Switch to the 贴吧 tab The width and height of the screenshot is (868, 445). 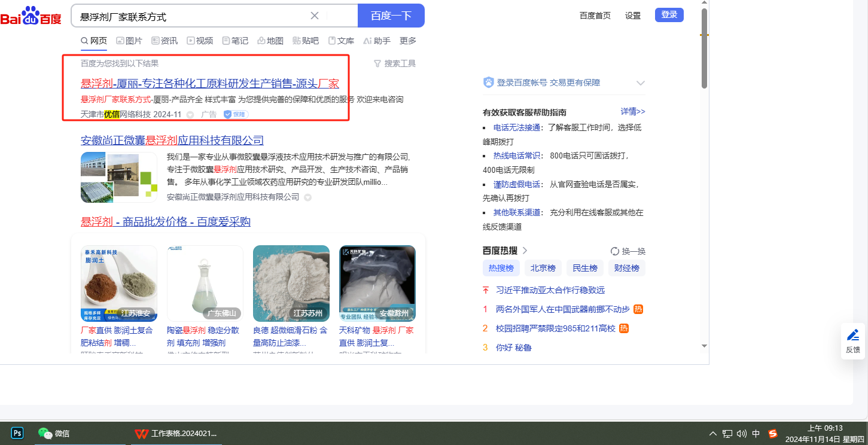tap(306, 41)
